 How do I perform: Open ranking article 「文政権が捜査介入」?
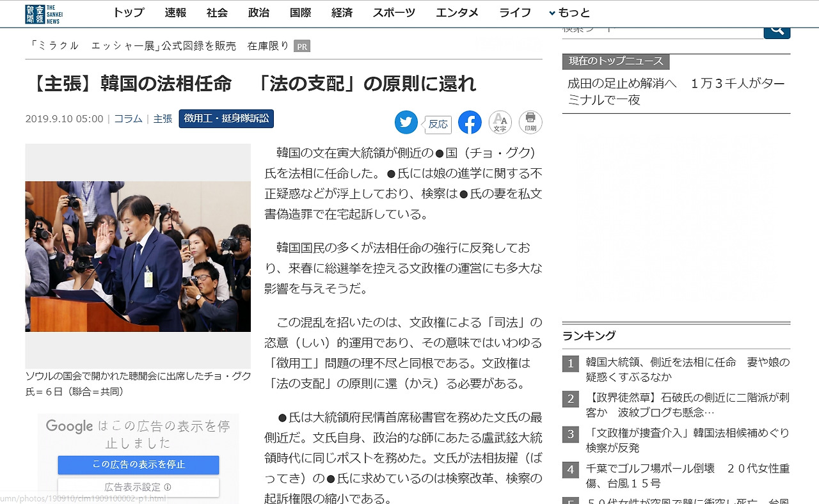click(688, 441)
